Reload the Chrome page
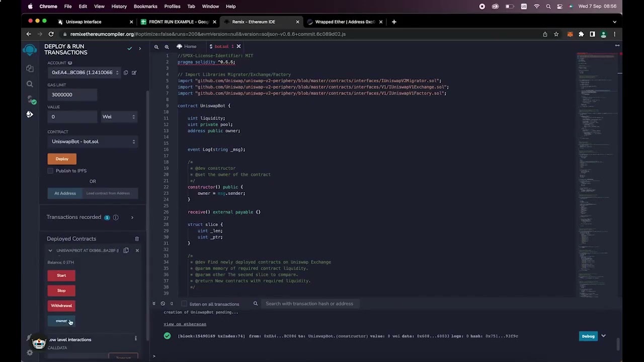644x362 pixels. coord(51,34)
